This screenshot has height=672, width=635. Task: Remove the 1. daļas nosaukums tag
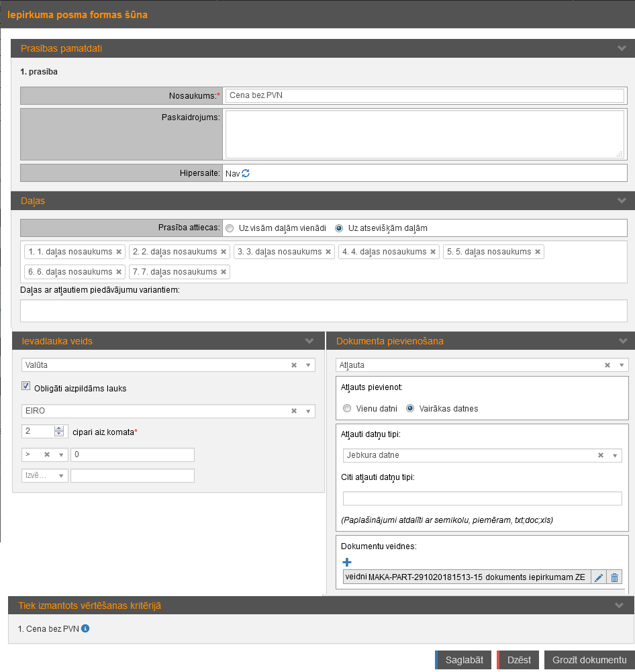(119, 252)
